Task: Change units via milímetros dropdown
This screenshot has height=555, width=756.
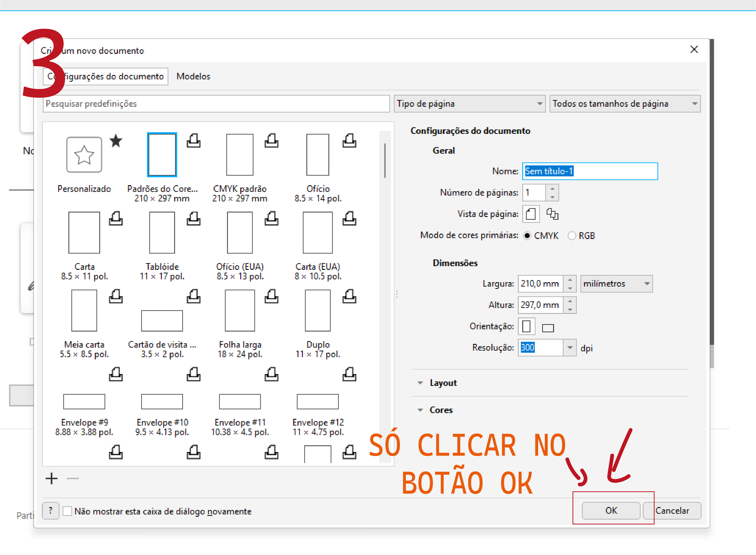Action: click(x=616, y=284)
